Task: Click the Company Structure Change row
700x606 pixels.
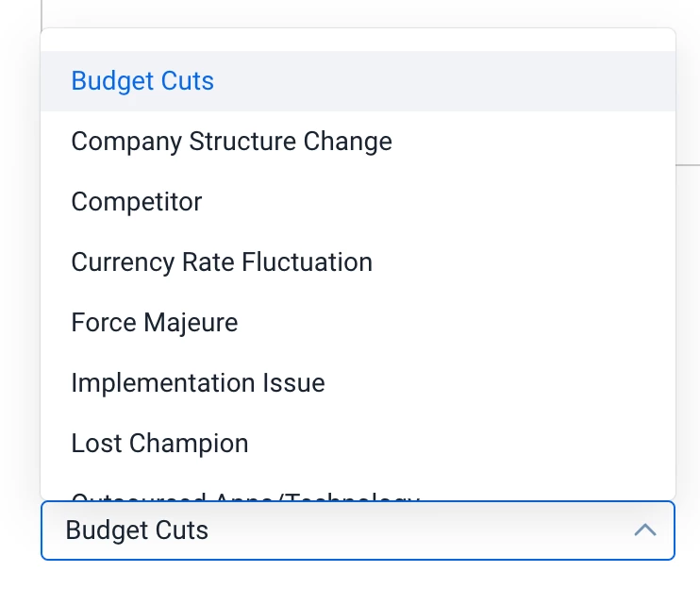Action: pyautogui.click(x=231, y=142)
